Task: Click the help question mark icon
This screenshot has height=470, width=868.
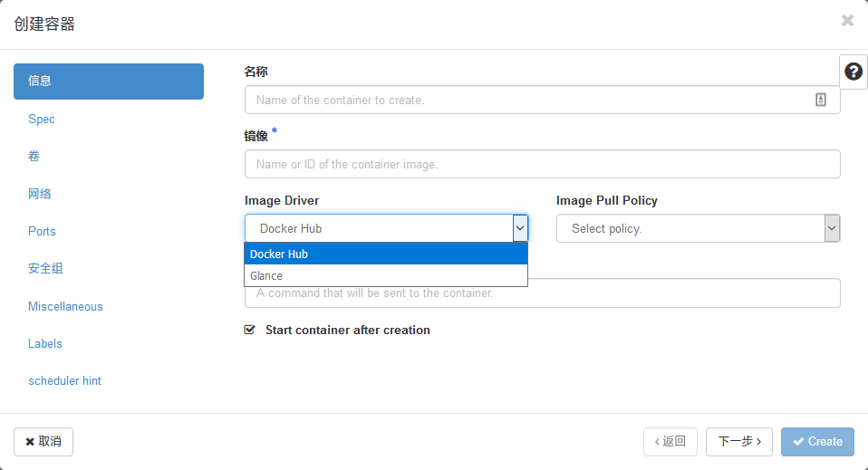Action: [853, 72]
